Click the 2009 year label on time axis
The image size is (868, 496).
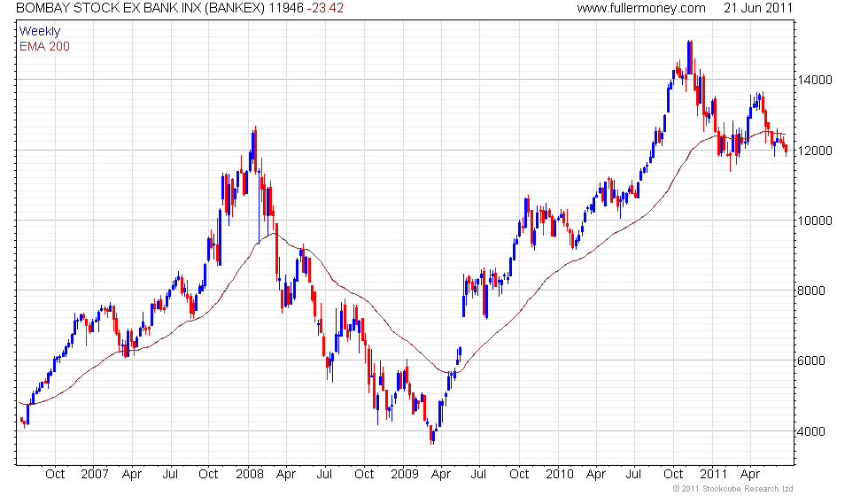coord(405,475)
